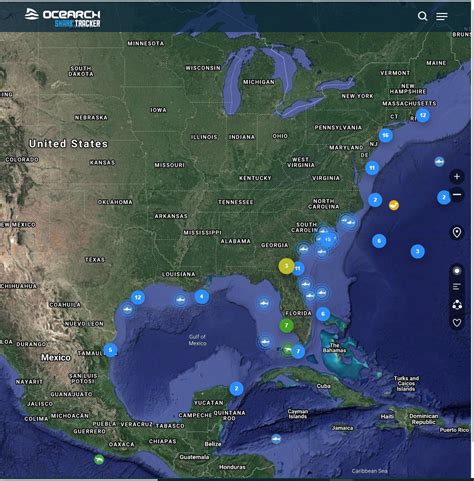The height and width of the screenshot is (481, 474).
Task: Select the orange animal marker off North Carolina
Action: [x=394, y=205]
